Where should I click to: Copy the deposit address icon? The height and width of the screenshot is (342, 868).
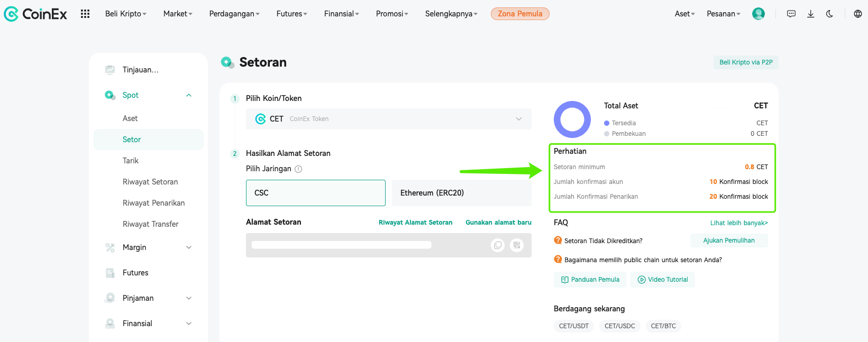coord(498,245)
